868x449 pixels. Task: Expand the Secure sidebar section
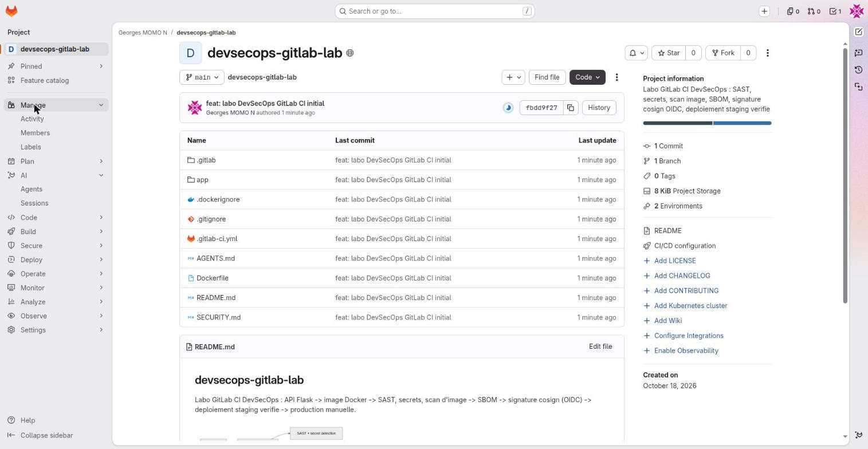pos(56,246)
